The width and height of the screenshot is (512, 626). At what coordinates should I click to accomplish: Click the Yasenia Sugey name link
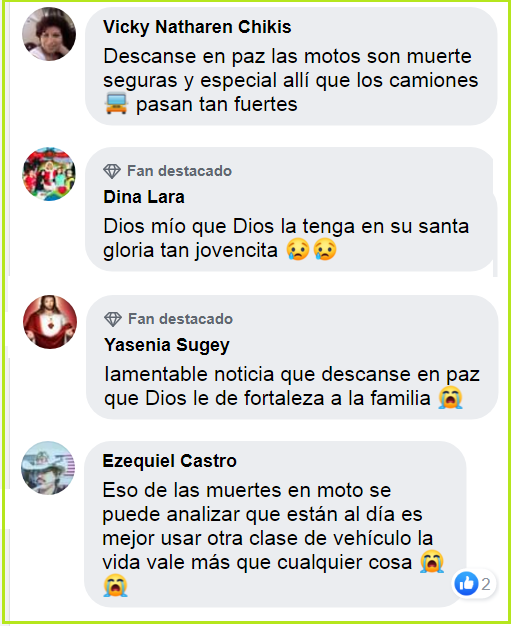167,345
